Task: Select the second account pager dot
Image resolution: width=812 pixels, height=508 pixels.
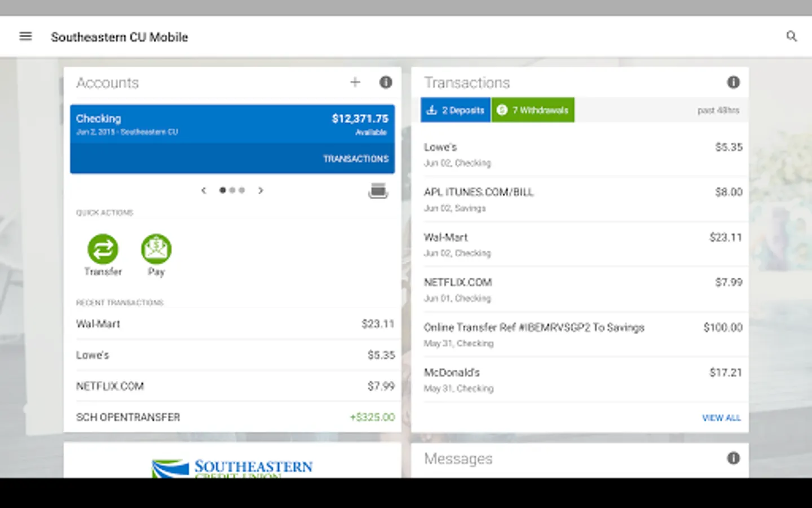Action: click(x=232, y=190)
